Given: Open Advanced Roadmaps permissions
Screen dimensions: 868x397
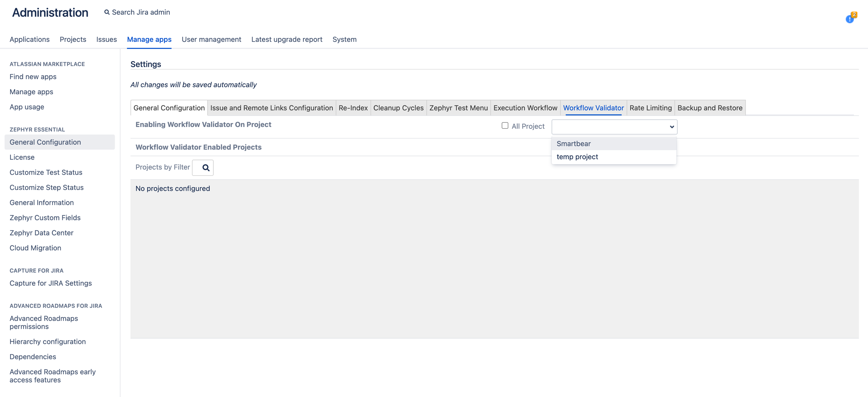Looking at the screenshot, I should point(44,322).
